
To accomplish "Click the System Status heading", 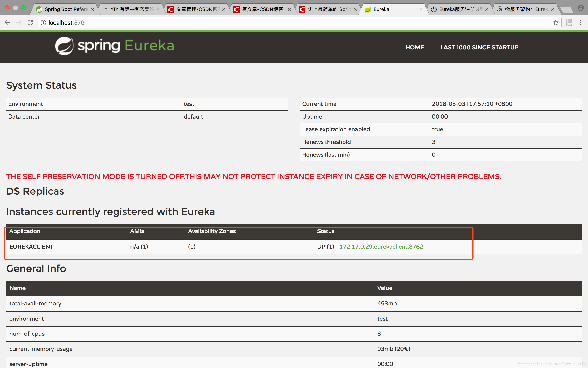I will [x=41, y=85].
